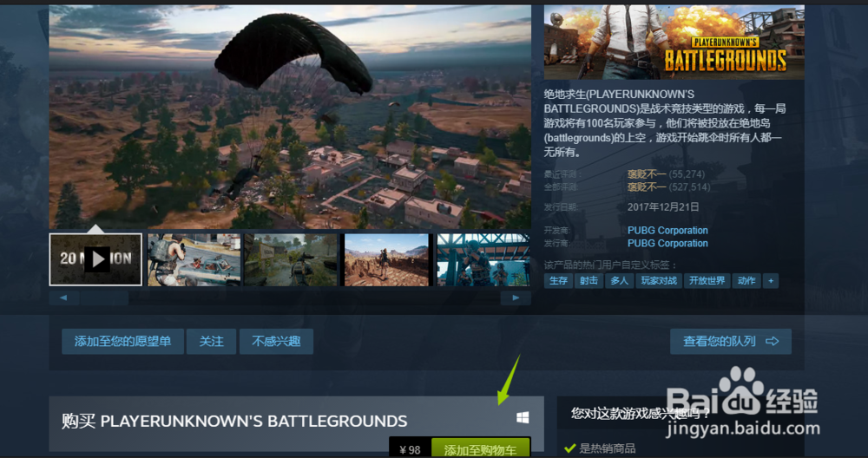Click the Windows platform icon
Screen dimensions: 868x458
[x=523, y=417]
